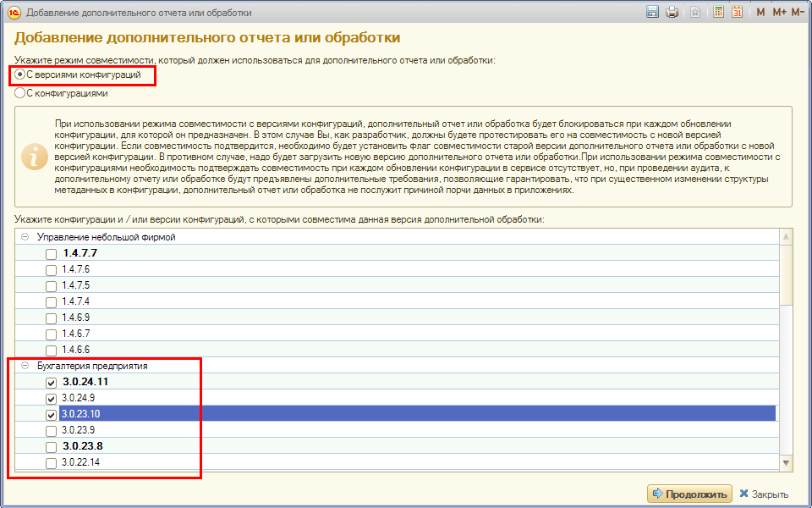Uncheck the box for version 3.0.24.9
The height and width of the screenshot is (508, 812).
51,399
